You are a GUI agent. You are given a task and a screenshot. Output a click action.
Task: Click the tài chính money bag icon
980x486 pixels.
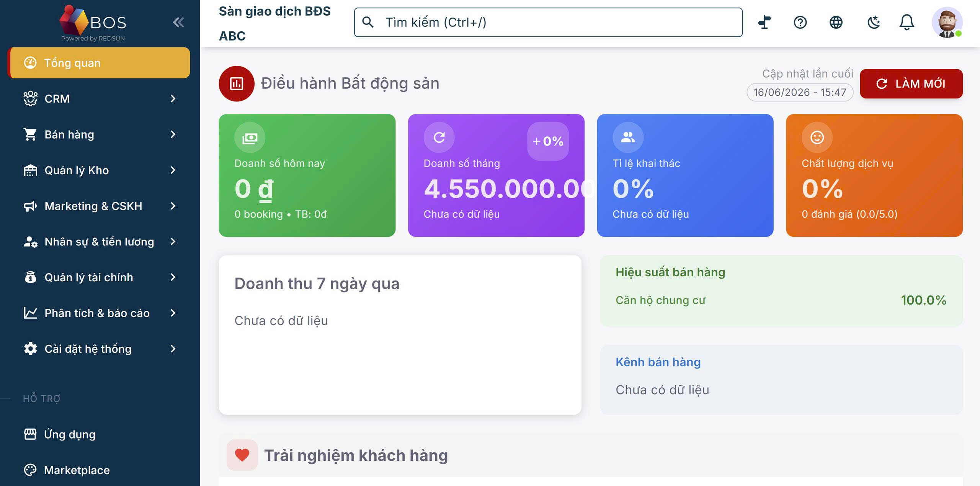(x=30, y=277)
